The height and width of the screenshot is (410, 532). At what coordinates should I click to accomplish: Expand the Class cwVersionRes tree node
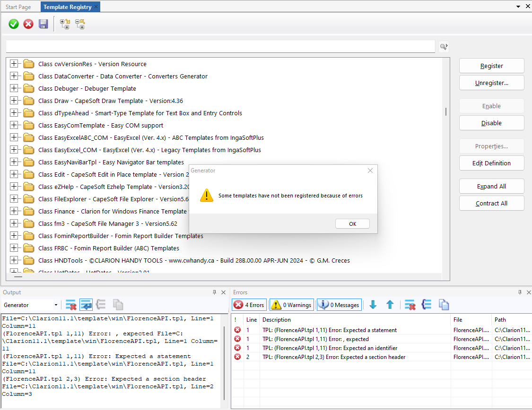tap(14, 64)
